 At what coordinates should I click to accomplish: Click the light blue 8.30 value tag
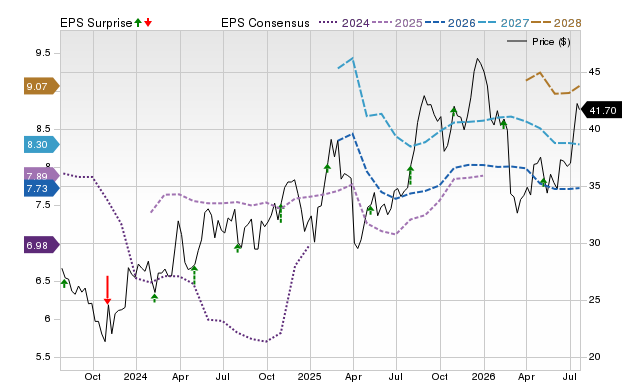(x=41, y=144)
